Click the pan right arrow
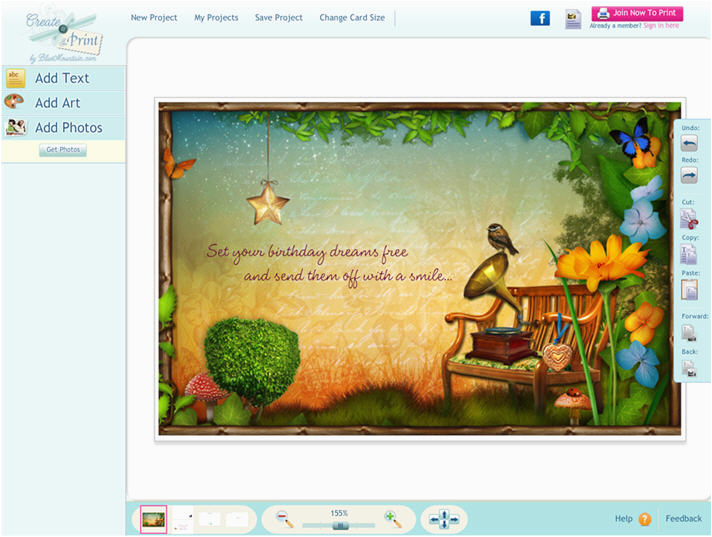Image resolution: width=712 pixels, height=537 pixels. [x=454, y=519]
